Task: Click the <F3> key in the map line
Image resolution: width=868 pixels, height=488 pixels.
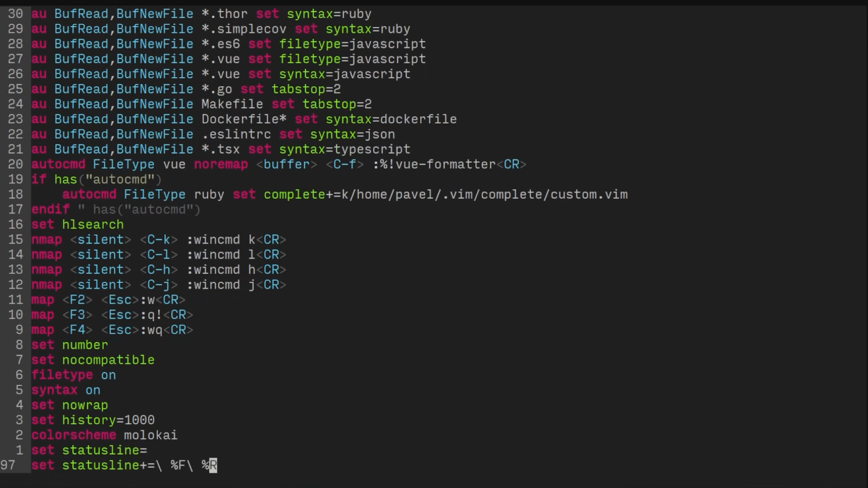Action: pos(77,315)
